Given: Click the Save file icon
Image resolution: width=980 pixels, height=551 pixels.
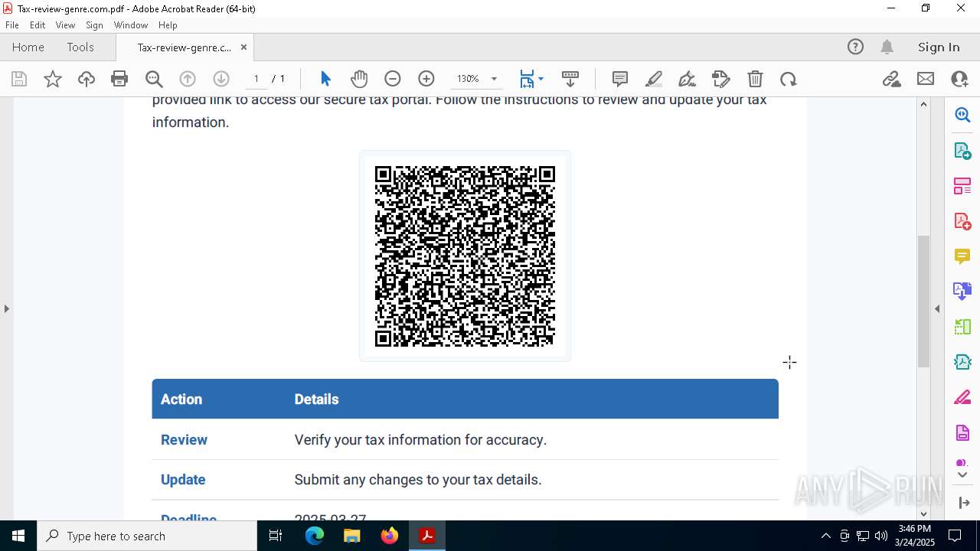Looking at the screenshot, I should coord(19,79).
